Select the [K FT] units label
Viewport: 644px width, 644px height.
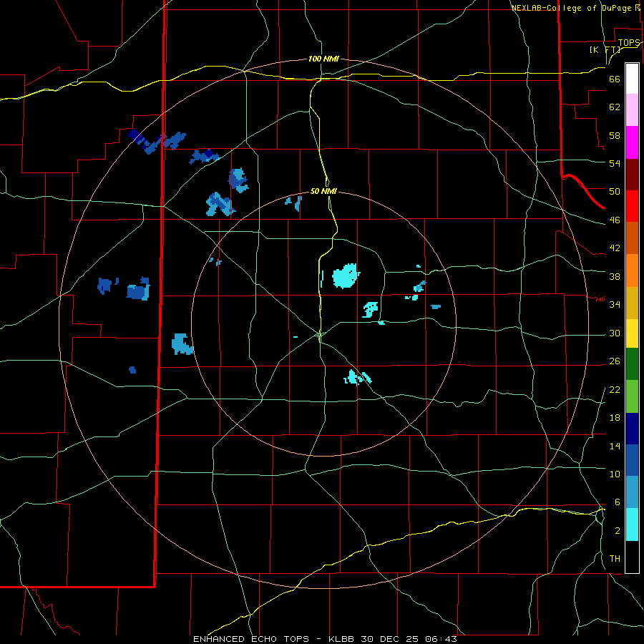coord(605,49)
